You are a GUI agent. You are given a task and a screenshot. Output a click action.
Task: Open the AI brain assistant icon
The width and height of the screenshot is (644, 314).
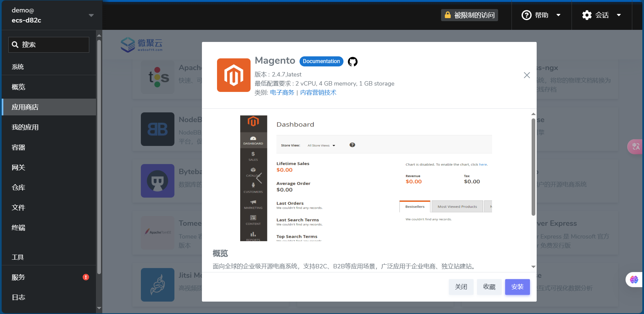pyautogui.click(x=634, y=279)
